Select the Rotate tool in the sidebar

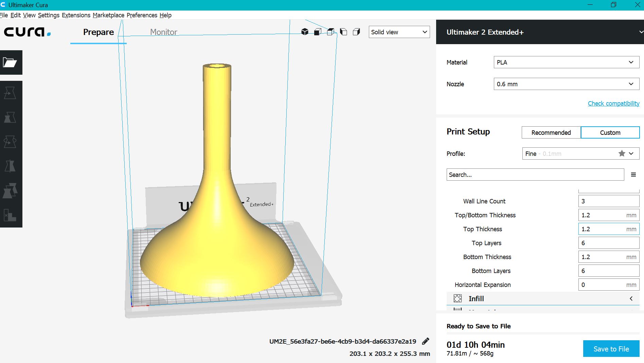coord(10,142)
